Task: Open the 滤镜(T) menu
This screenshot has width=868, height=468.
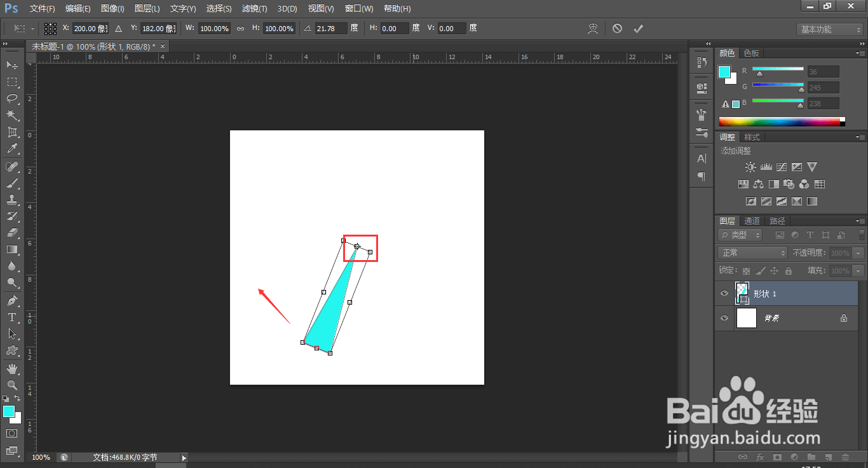Action: click(254, 9)
